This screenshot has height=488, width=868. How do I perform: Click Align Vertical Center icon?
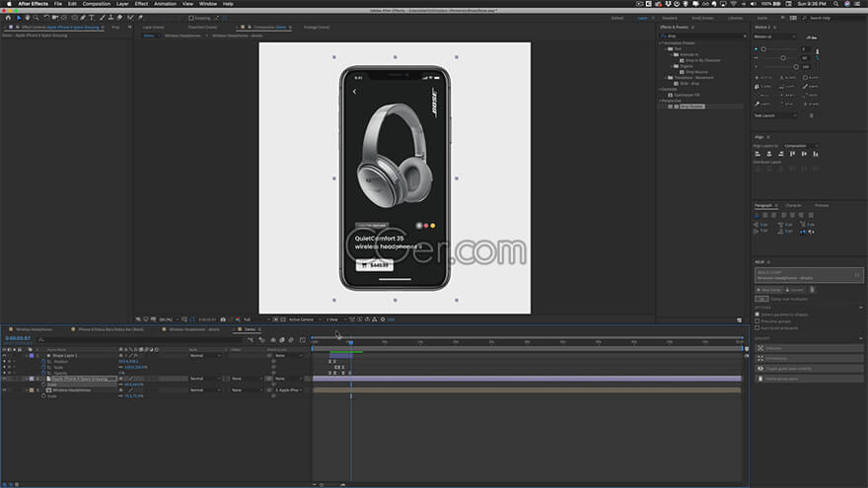point(804,154)
